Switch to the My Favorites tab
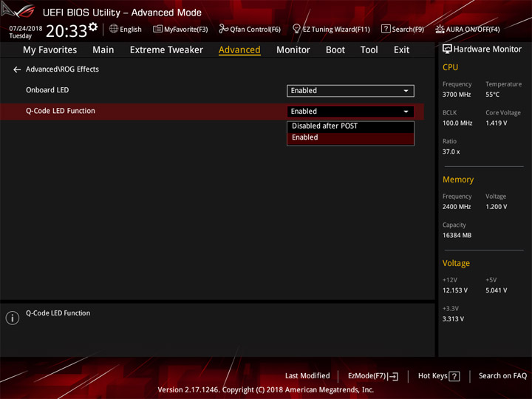Image resolution: width=532 pixels, height=399 pixels. 50,50
